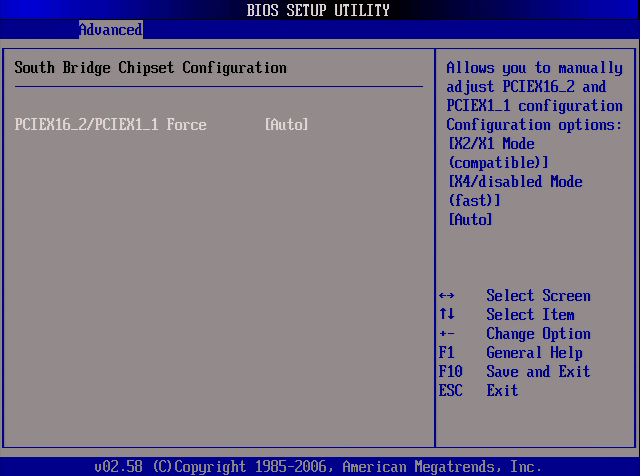Click the South Bridge Chipset Configuration heading

pos(150,68)
